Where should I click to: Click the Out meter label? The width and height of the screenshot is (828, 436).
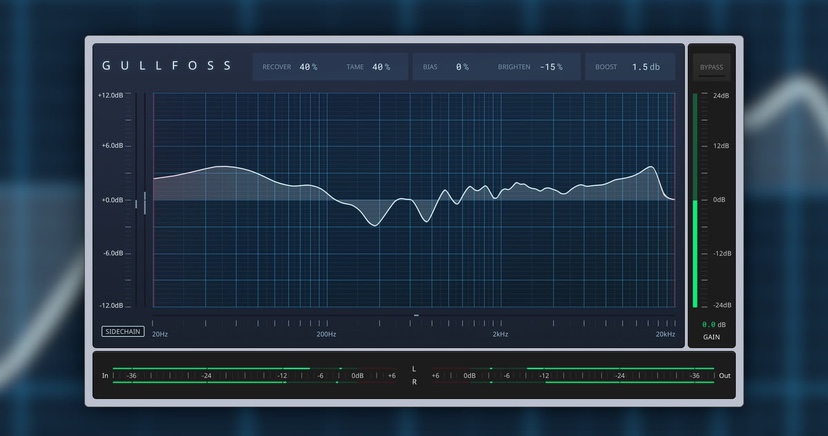click(724, 376)
